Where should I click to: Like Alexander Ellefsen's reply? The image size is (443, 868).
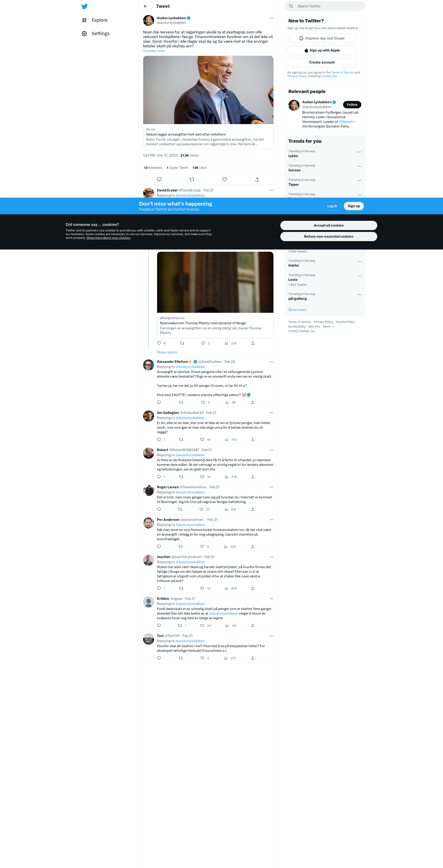pos(203,403)
